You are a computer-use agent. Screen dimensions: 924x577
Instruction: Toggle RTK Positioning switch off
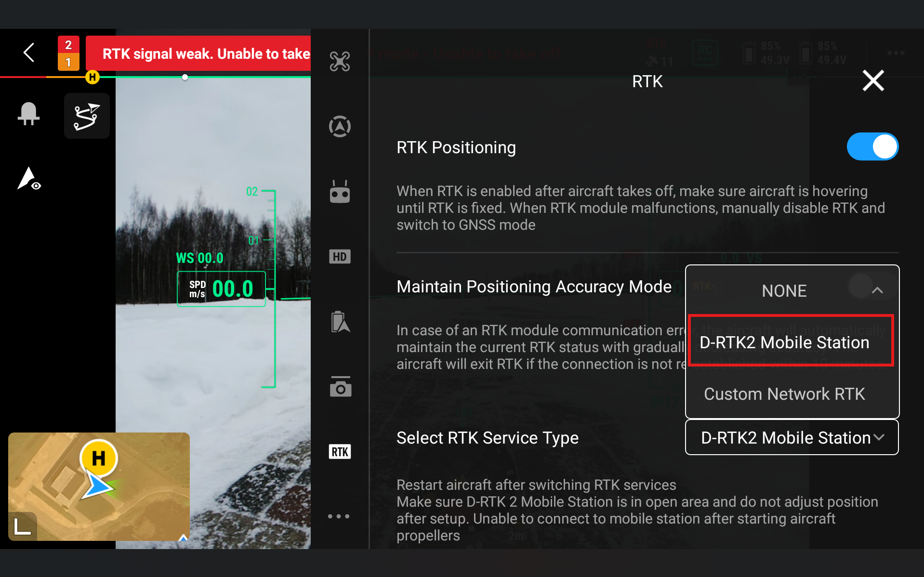point(872,146)
